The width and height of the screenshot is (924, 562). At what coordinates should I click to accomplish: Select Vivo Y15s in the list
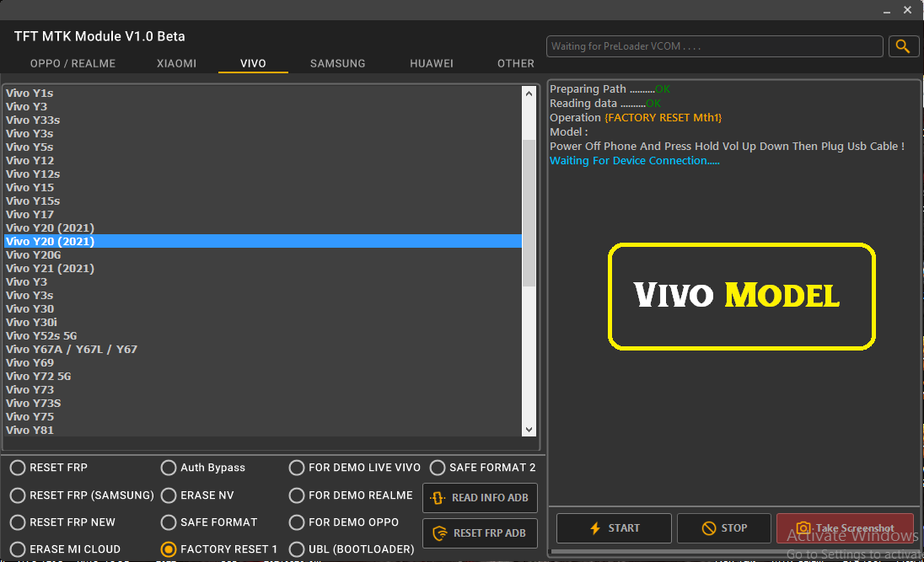263,201
